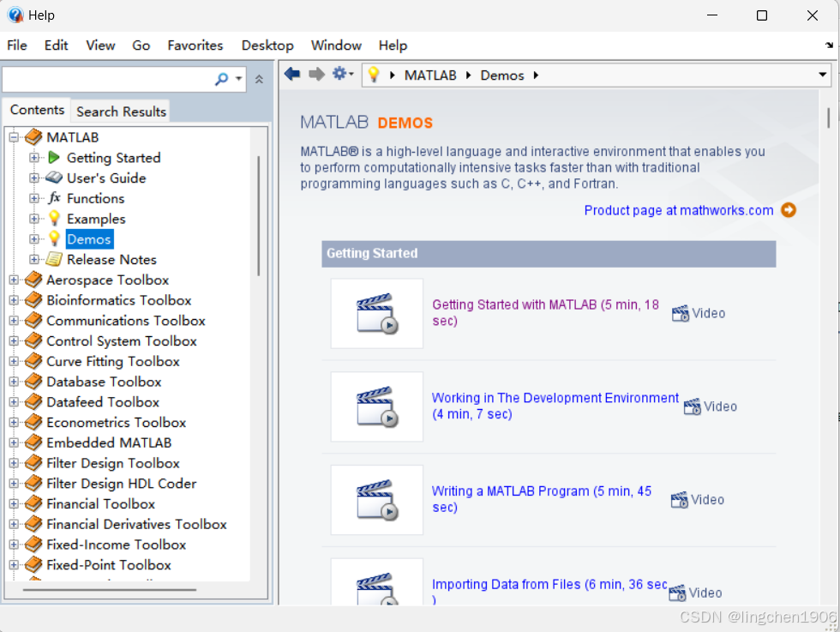Viewport: 840px width, 632px height.
Task: Select Filter Design HDL Coder in tree
Action: coord(122,484)
